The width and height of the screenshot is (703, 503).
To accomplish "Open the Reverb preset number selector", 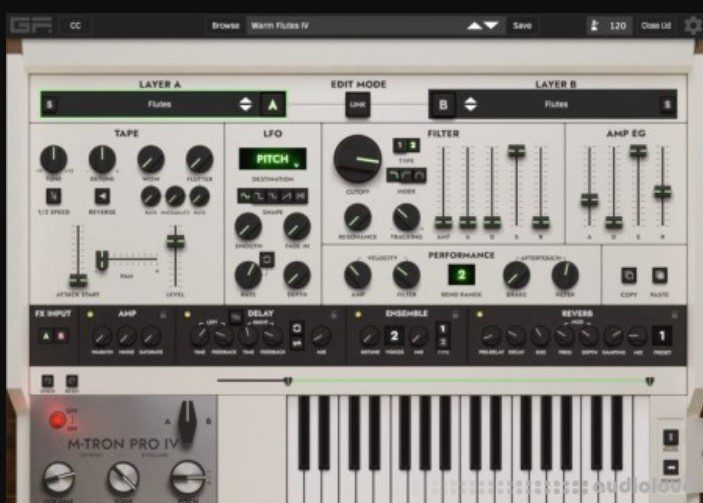I will (x=662, y=336).
